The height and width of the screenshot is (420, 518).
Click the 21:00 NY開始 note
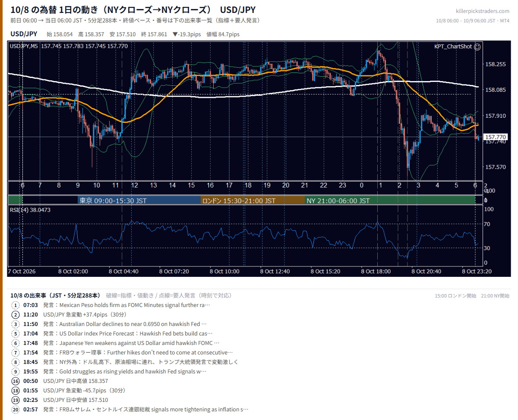tap(495, 296)
